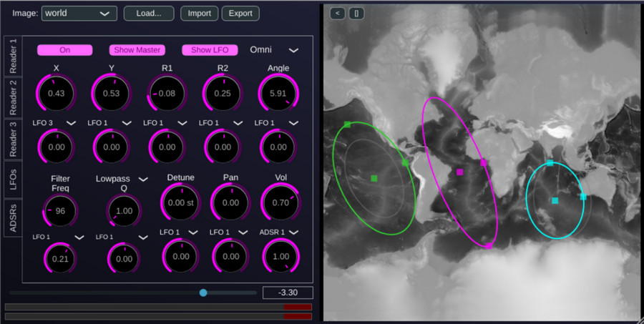
Task: Click the cyan ellipse right-edge handle
Action: point(582,197)
